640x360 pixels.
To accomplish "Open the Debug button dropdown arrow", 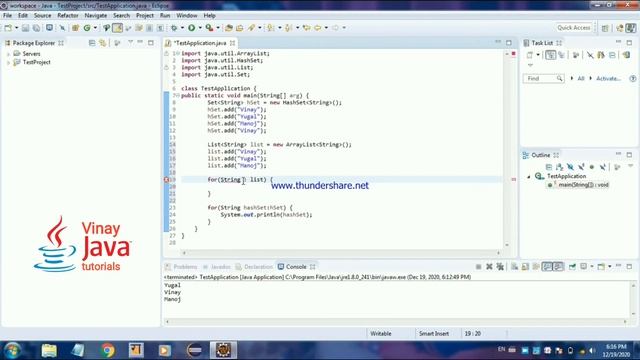I will coord(182,28).
